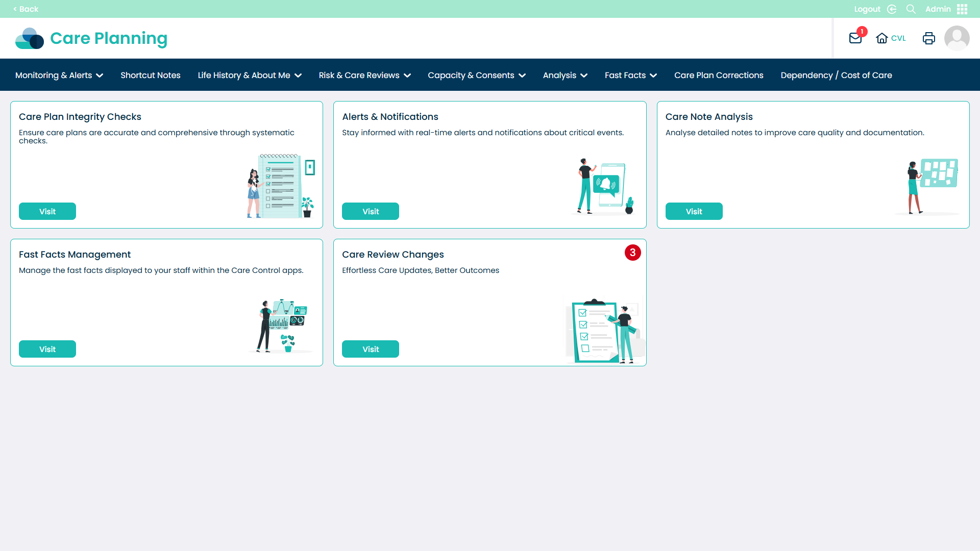Image resolution: width=980 pixels, height=551 pixels.
Task: Open the user profile avatar
Action: (x=957, y=38)
